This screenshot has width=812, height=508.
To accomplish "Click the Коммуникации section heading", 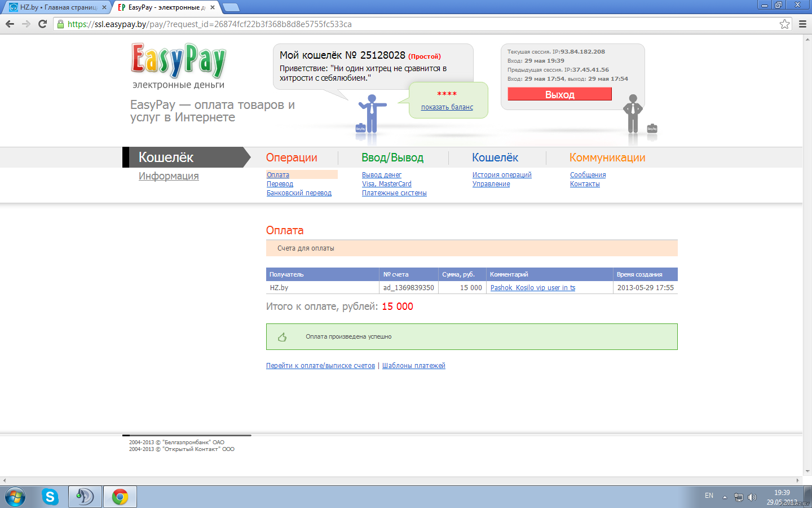I will (607, 157).
